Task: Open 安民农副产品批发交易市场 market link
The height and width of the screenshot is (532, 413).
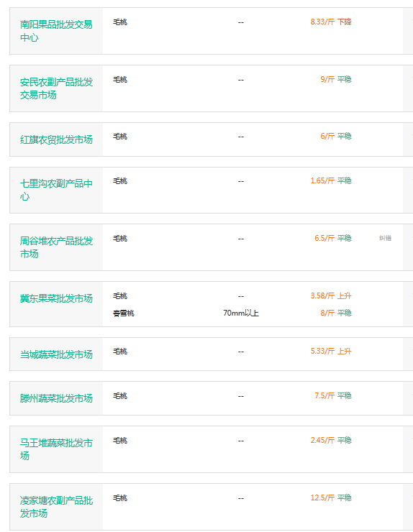Action: [x=56, y=88]
